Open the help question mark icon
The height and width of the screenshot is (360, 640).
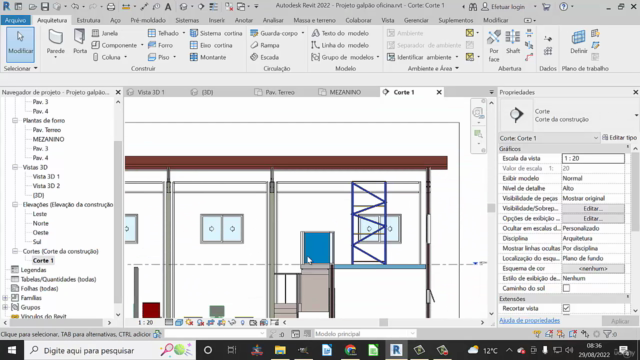(x=563, y=7)
